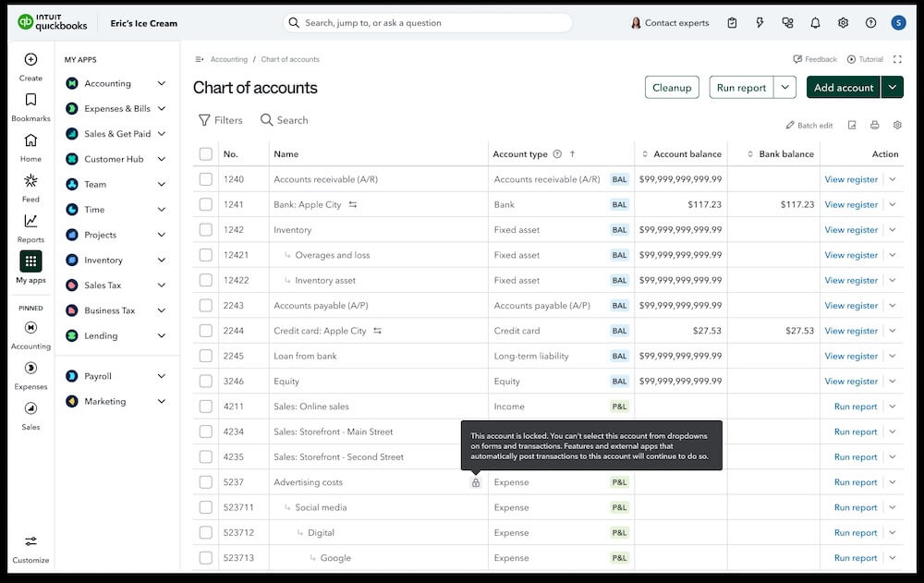Select checkbox for Loan from bank

[206, 356]
